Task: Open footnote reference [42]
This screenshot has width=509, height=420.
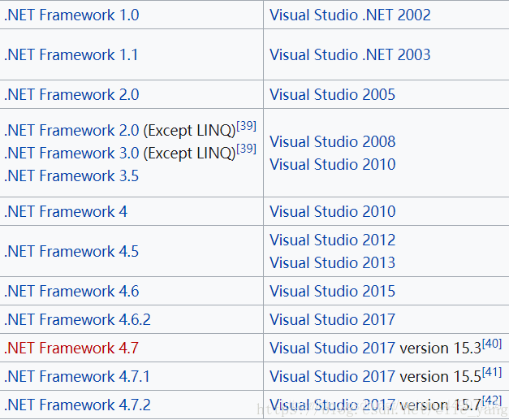Action: [x=492, y=401]
